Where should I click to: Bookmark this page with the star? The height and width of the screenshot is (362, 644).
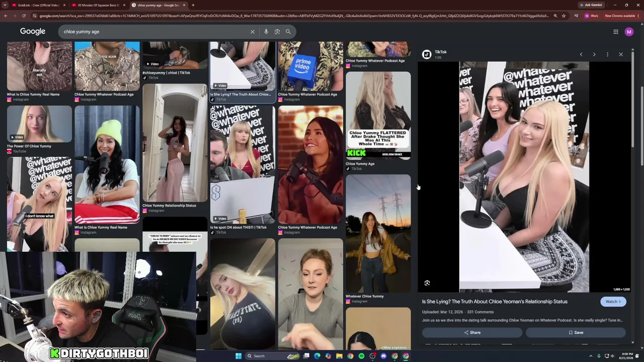tap(563, 16)
